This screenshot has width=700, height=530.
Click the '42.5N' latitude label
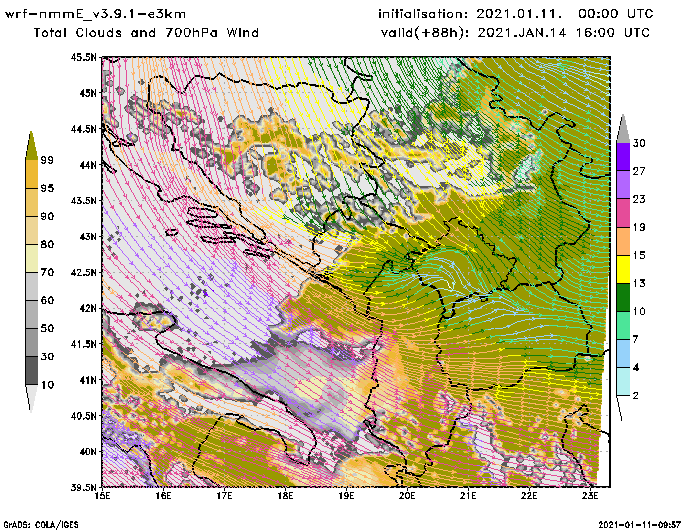click(x=83, y=272)
